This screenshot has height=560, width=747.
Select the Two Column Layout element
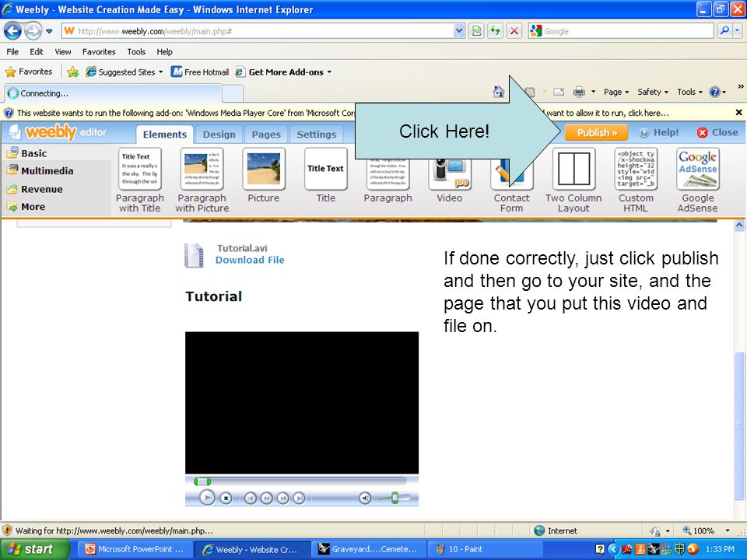pyautogui.click(x=573, y=180)
